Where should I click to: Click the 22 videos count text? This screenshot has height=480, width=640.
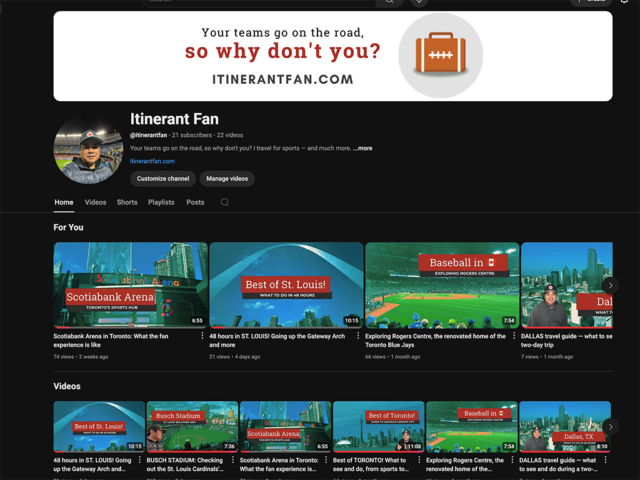(x=230, y=135)
